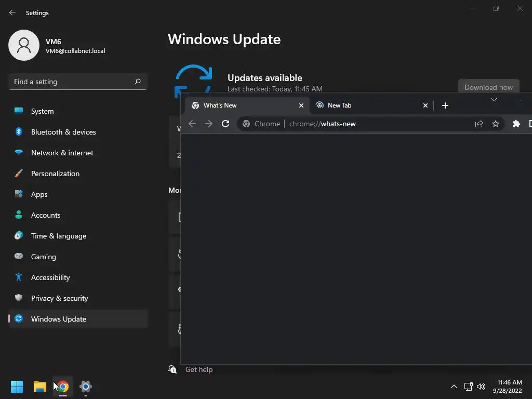Open Bluetooth & devices settings

78,132
